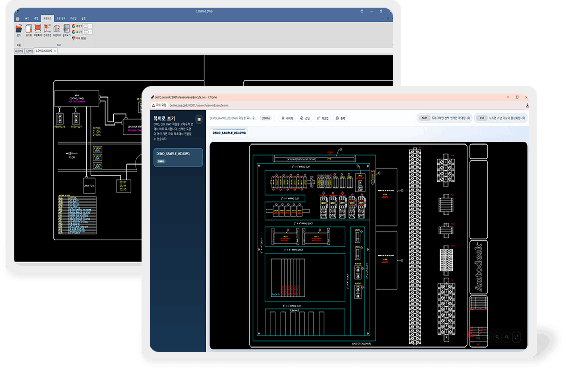Collapse the dark sidebar with its square button
The height and width of the screenshot is (370, 573).
coord(199,119)
